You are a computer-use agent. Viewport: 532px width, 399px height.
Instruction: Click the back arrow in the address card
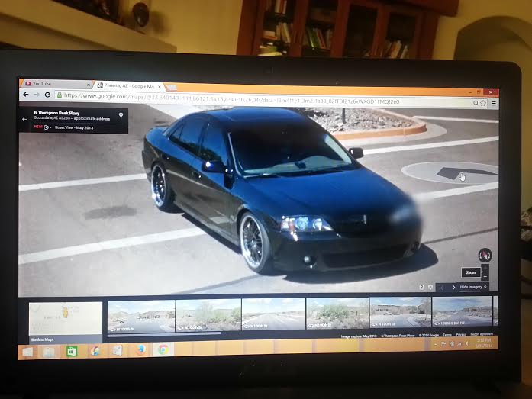pyautogui.click(x=24, y=119)
